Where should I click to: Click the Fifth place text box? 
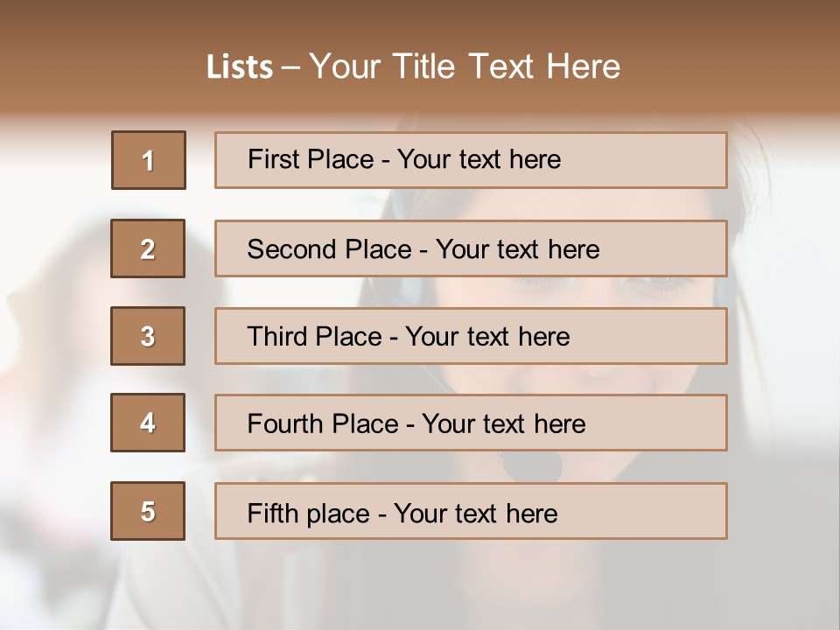click(x=471, y=511)
